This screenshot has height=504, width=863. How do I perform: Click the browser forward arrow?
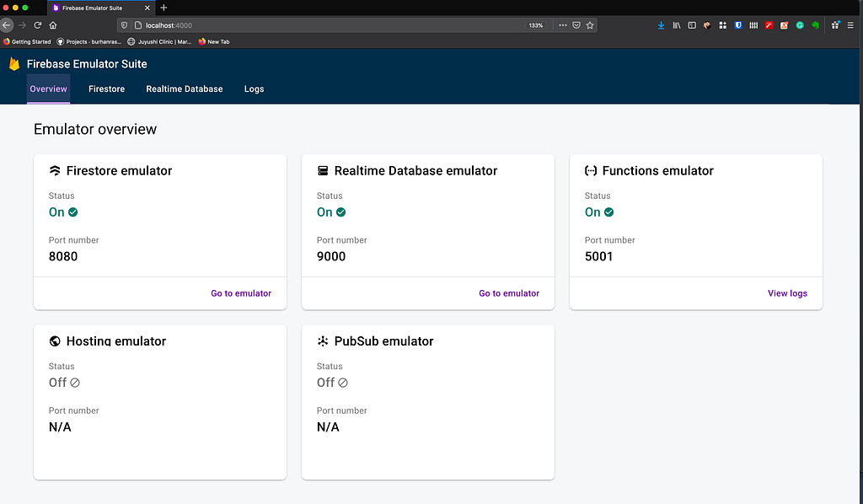point(22,25)
